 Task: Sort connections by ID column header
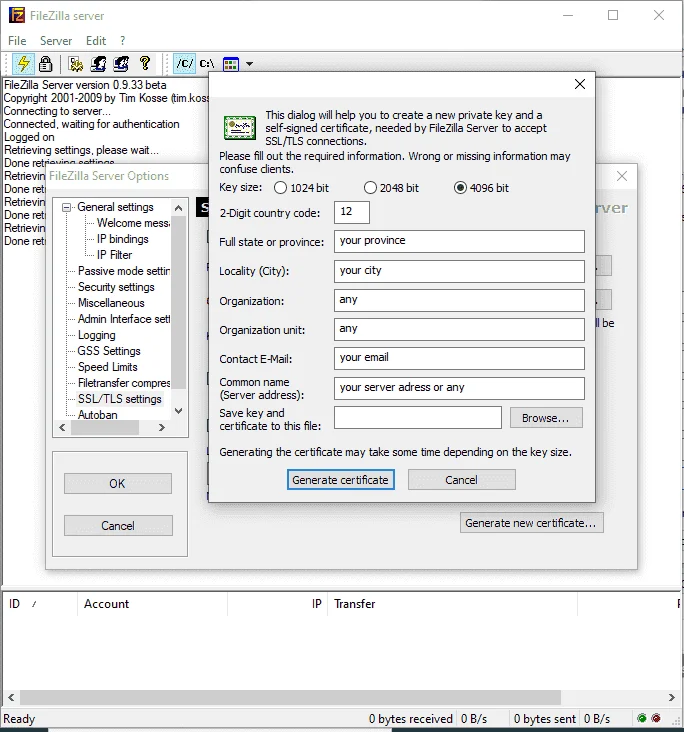[40, 604]
